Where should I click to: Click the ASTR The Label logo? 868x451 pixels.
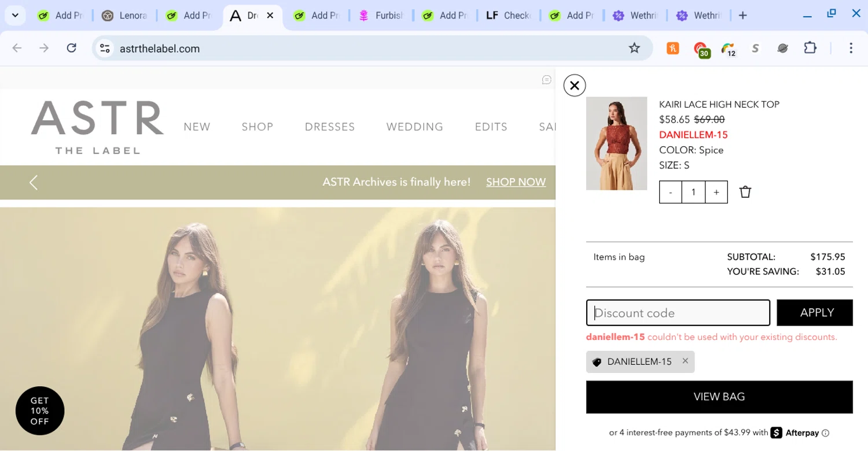tap(97, 127)
